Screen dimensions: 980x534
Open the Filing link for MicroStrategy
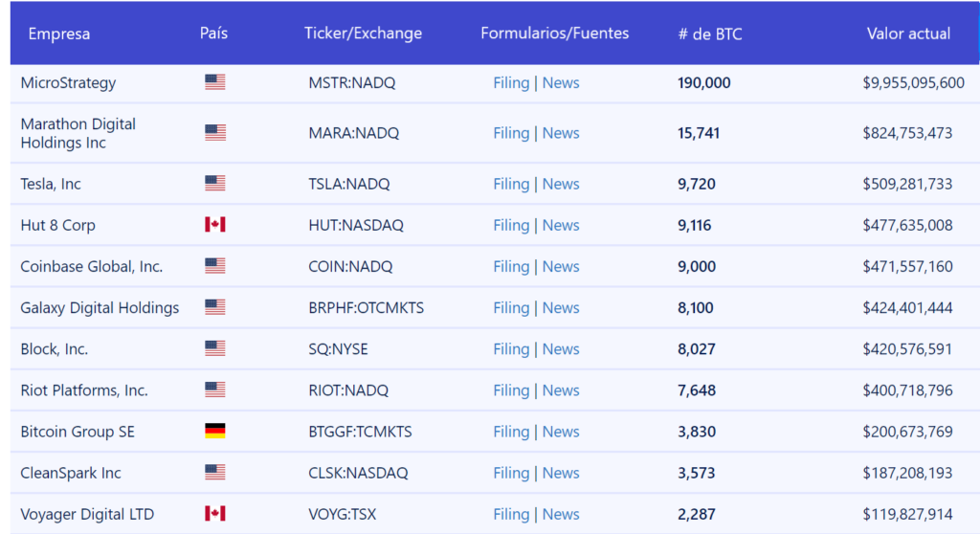tap(511, 83)
